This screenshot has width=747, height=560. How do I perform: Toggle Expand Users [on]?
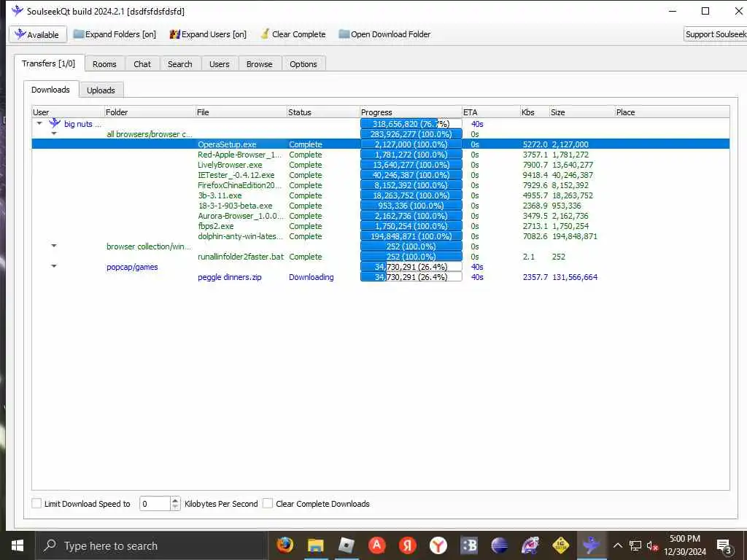point(208,34)
